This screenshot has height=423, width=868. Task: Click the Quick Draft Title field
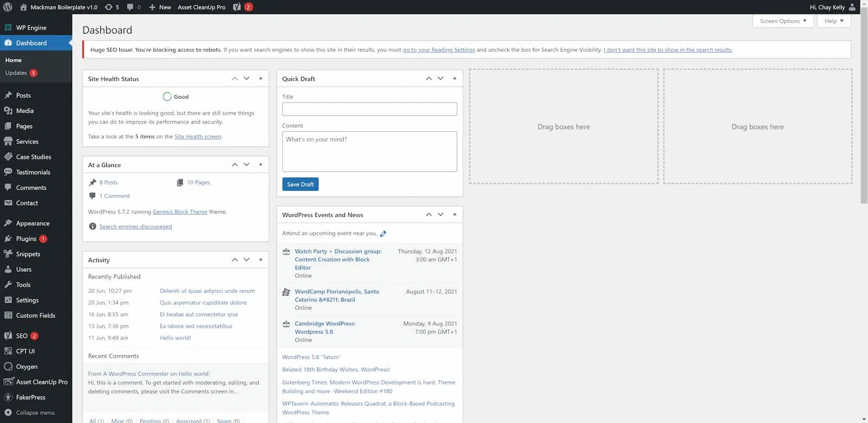tap(369, 109)
